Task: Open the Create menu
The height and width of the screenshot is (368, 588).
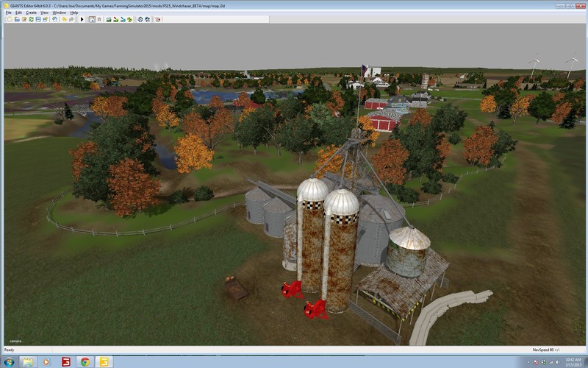Action: [x=31, y=13]
